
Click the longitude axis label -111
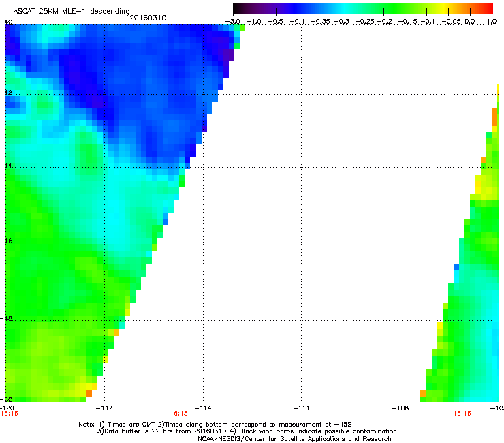pyautogui.click(x=301, y=408)
